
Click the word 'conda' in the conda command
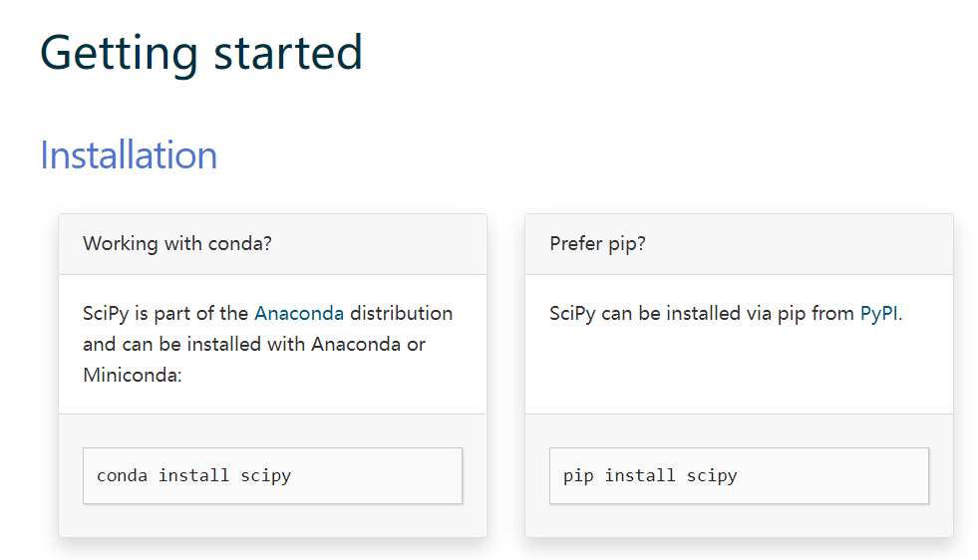tap(122, 475)
